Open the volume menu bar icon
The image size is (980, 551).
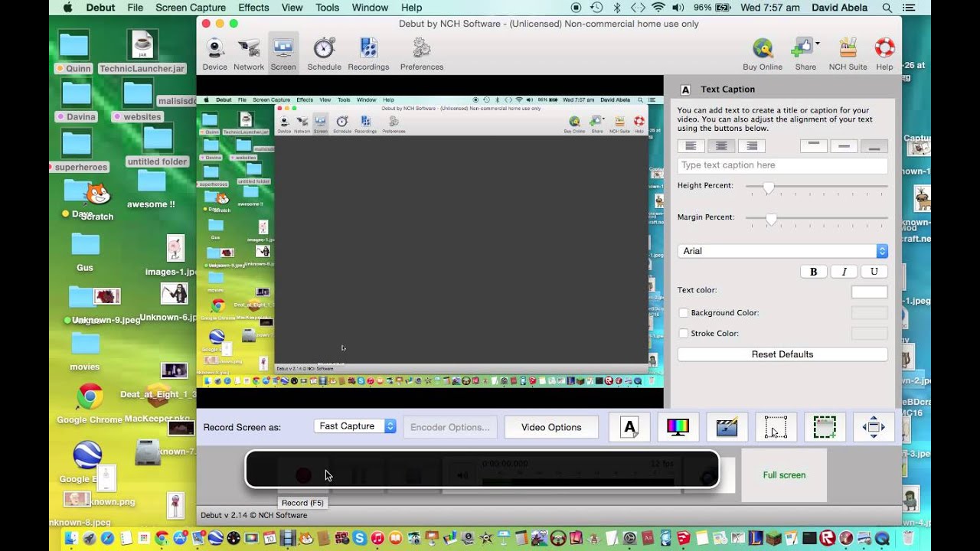click(678, 8)
